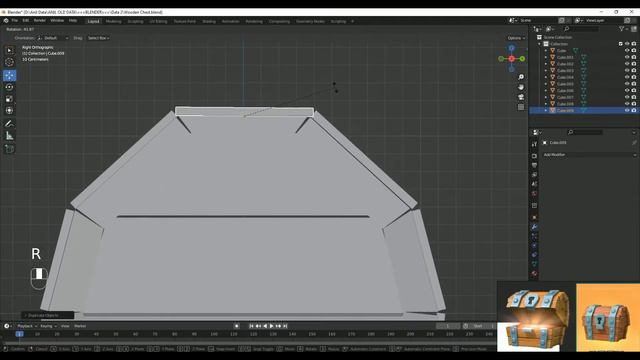This screenshot has height=360, width=640.
Task: Select the Select Box tool in toolbar
Action: (x=9, y=50)
